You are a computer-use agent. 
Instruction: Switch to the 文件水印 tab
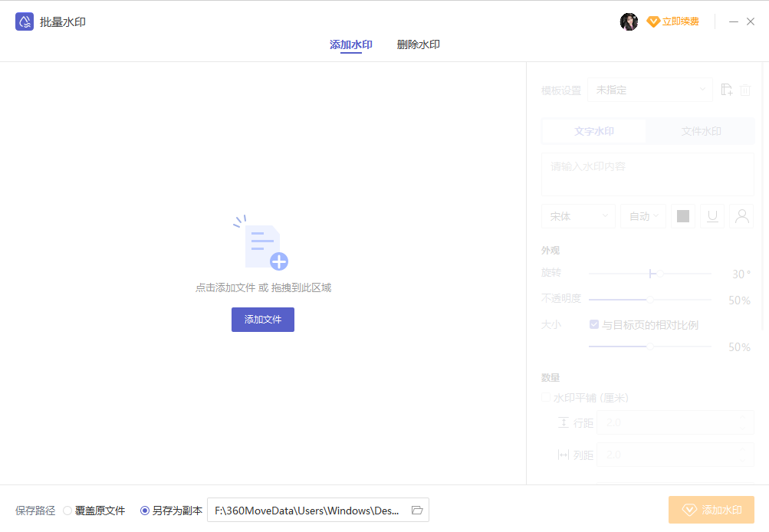[x=701, y=131]
